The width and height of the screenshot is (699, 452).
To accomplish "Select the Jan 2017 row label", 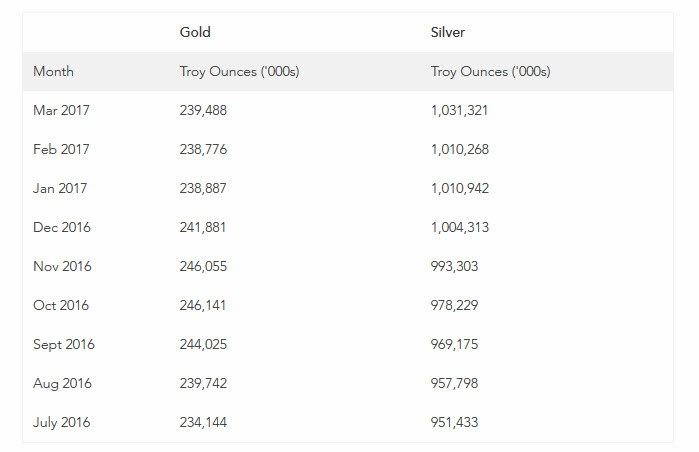I will pos(60,188).
